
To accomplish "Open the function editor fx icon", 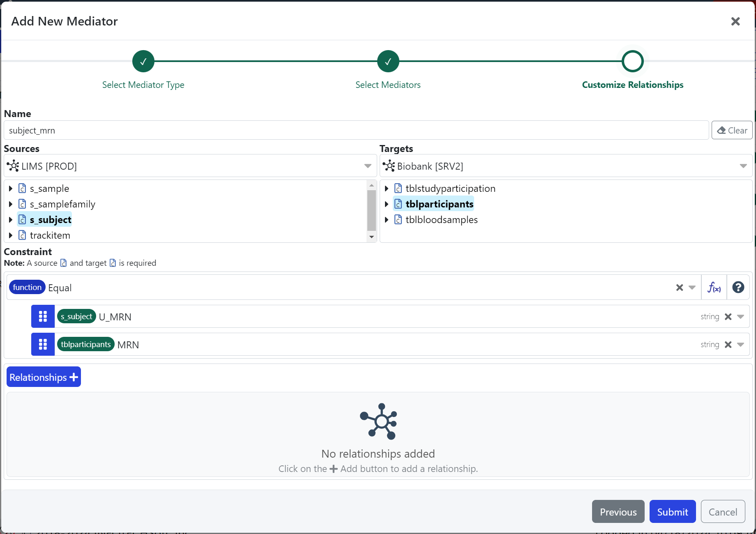I will (x=714, y=288).
